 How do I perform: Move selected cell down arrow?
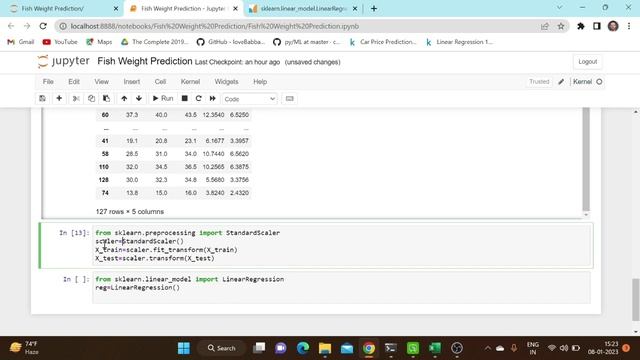(139, 98)
